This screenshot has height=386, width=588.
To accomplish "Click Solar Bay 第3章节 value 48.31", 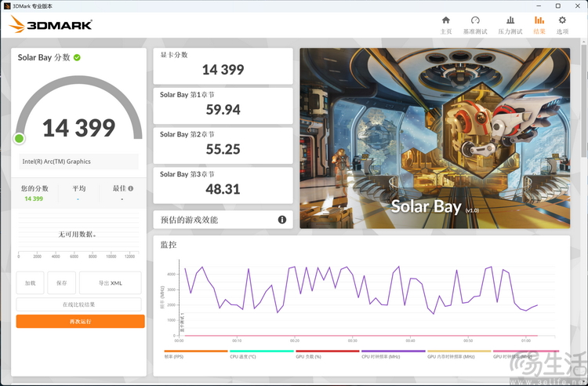I will [223, 189].
